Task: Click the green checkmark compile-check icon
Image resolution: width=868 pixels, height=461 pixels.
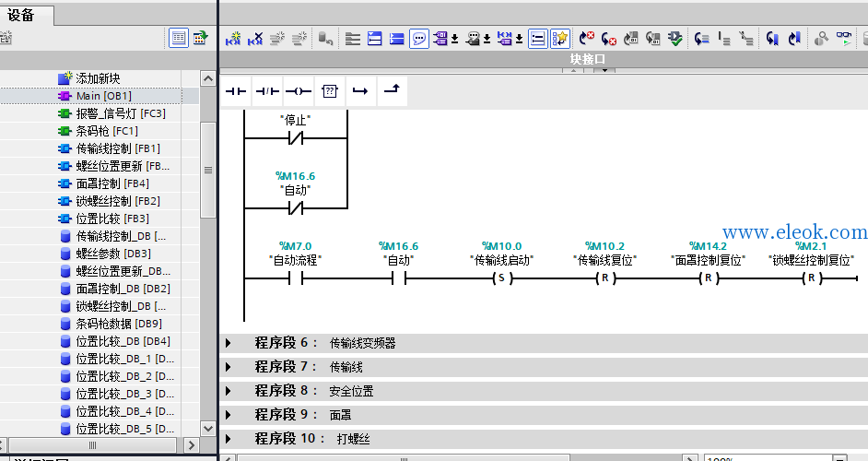Action: [675, 38]
